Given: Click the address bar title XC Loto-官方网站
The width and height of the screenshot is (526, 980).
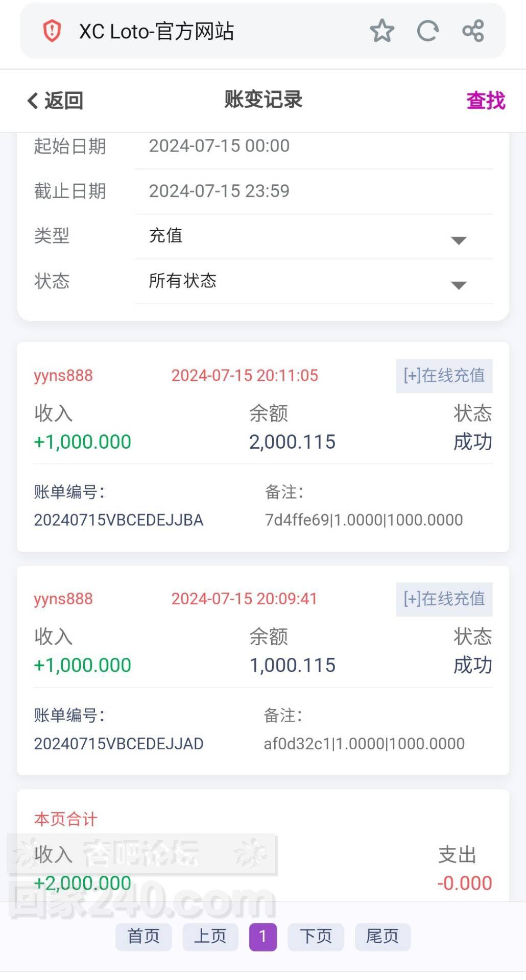Looking at the screenshot, I should click(x=156, y=31).
